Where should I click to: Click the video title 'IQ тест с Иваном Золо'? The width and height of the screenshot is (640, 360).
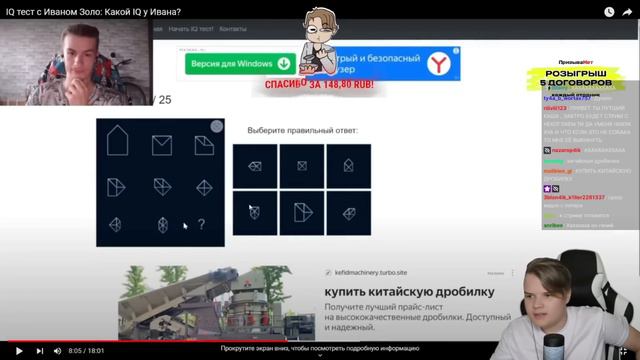click(x=93, y=12)
